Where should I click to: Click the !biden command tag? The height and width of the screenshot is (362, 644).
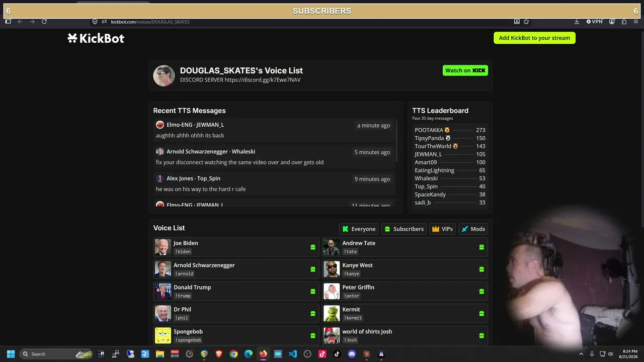tap(183, 251)
